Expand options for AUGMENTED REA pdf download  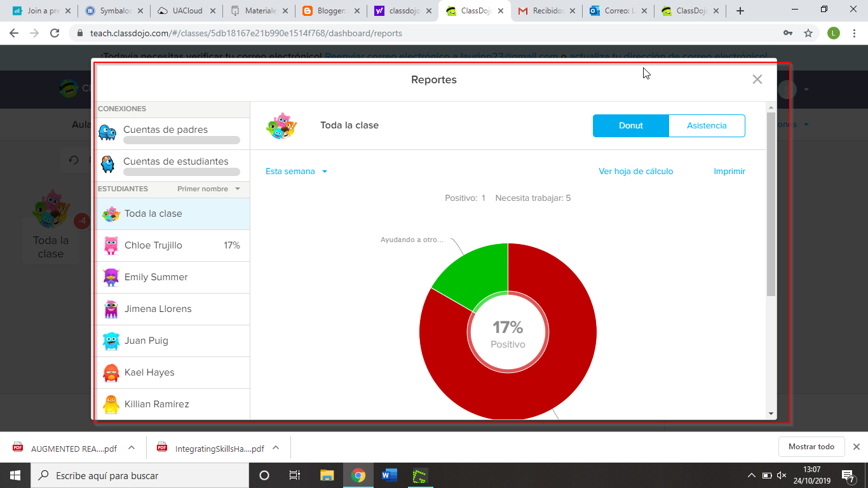click(x=131, y=447)
